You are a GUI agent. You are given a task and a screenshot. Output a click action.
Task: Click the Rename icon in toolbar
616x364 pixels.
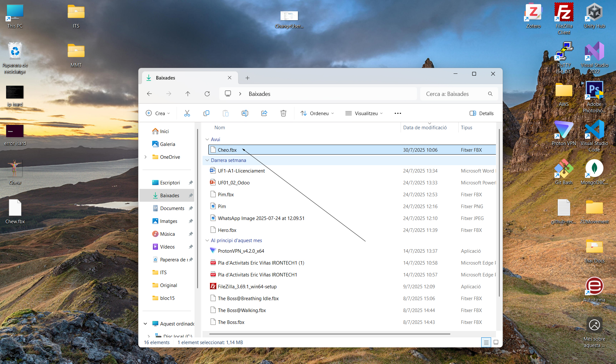(x=245, y=113)
